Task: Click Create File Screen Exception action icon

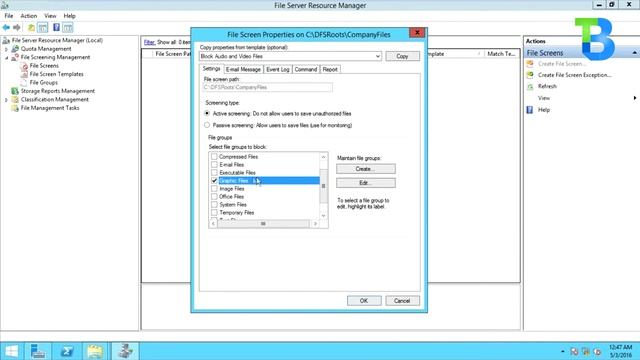Action: coord(530,75)
